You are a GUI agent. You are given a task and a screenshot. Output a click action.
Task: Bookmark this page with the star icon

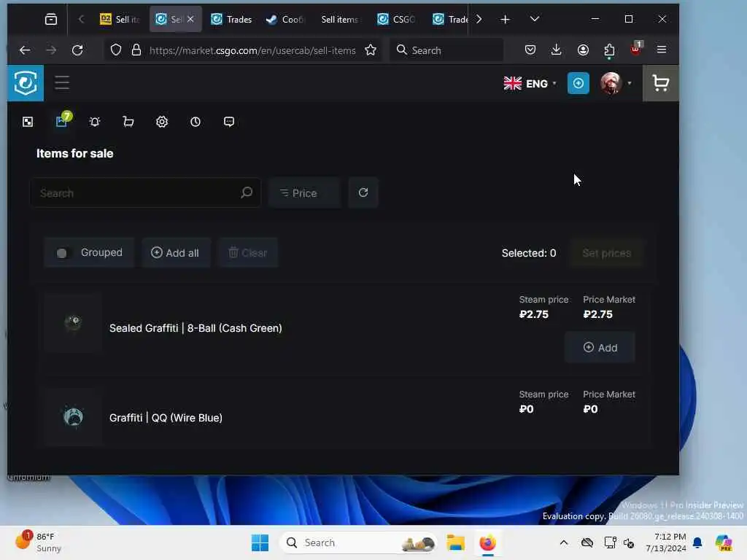371,50
